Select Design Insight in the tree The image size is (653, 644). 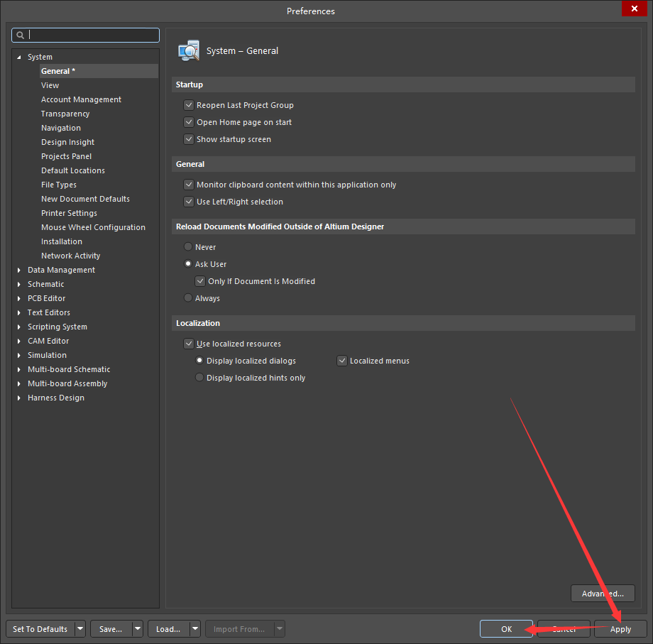click(68, 142)
